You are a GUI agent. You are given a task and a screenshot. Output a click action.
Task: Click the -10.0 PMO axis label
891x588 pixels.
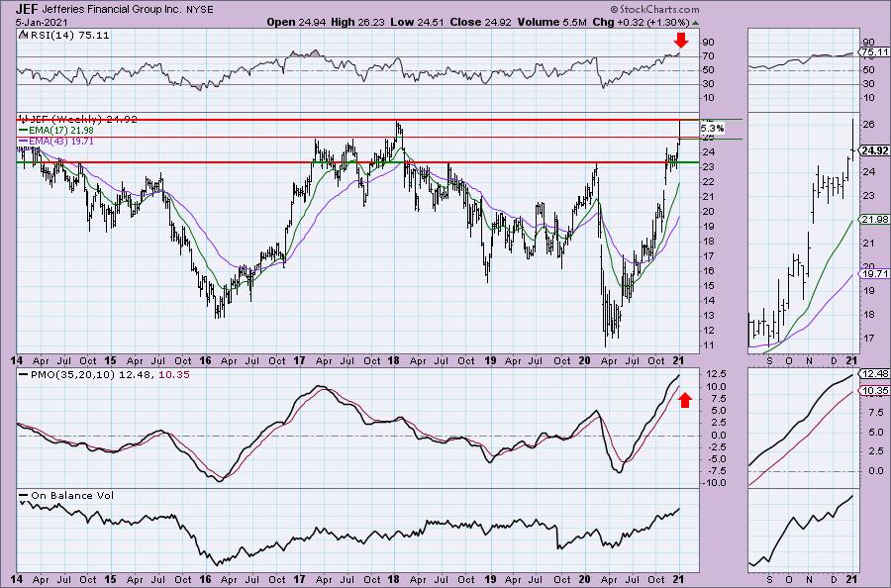tap(713, 483)
